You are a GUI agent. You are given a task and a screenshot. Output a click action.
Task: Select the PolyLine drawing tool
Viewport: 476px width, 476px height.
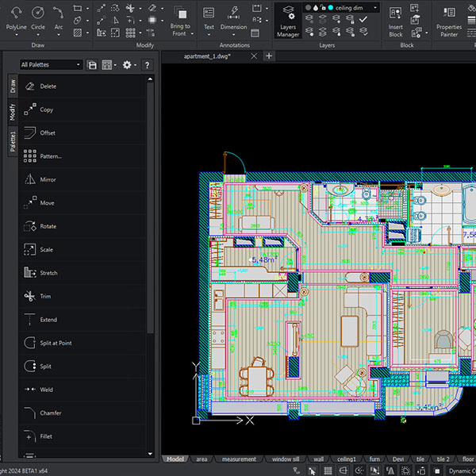point(16,17)
